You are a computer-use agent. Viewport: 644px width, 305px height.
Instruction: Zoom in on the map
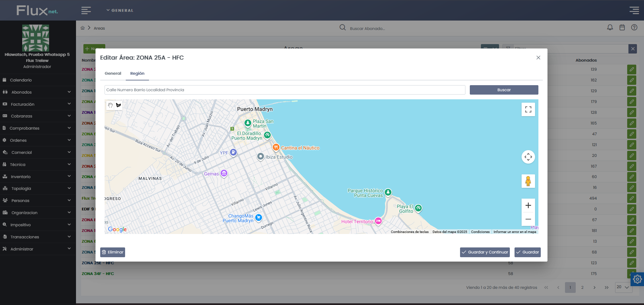tap(528, 205)
